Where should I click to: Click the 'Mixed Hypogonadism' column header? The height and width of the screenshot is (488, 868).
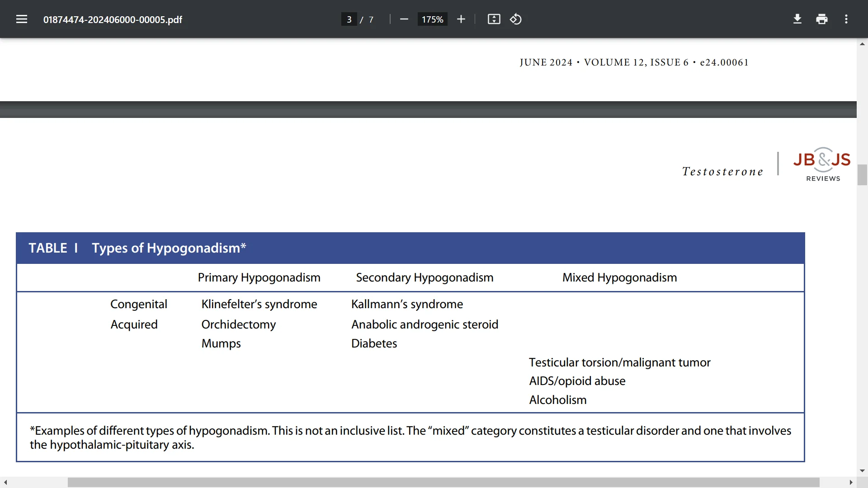[x=619, y=277]
